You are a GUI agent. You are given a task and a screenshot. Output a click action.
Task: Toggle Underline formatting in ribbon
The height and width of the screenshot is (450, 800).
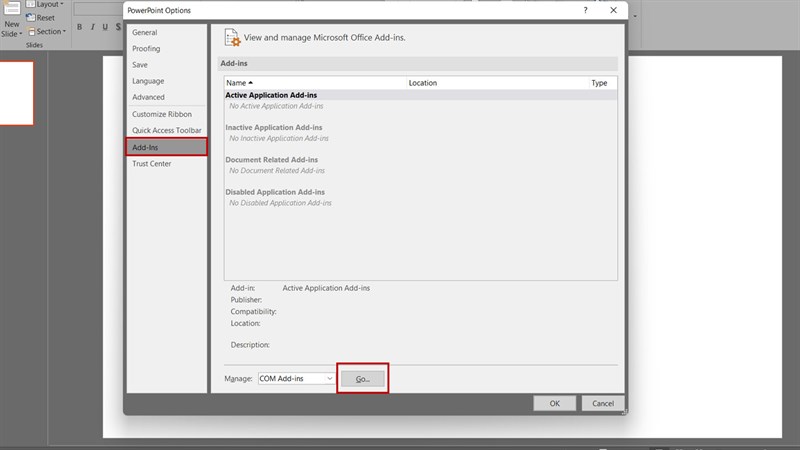[x=105, y=27]
